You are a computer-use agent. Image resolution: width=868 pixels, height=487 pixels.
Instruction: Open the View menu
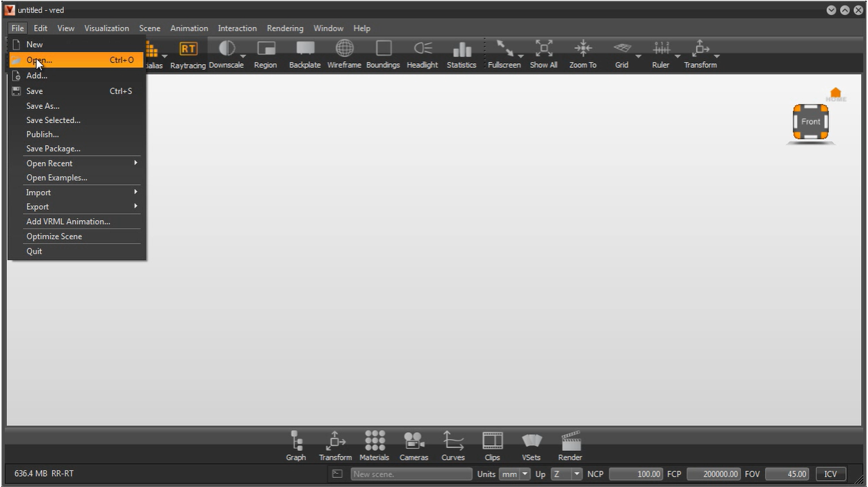click(x=66, y=28)
